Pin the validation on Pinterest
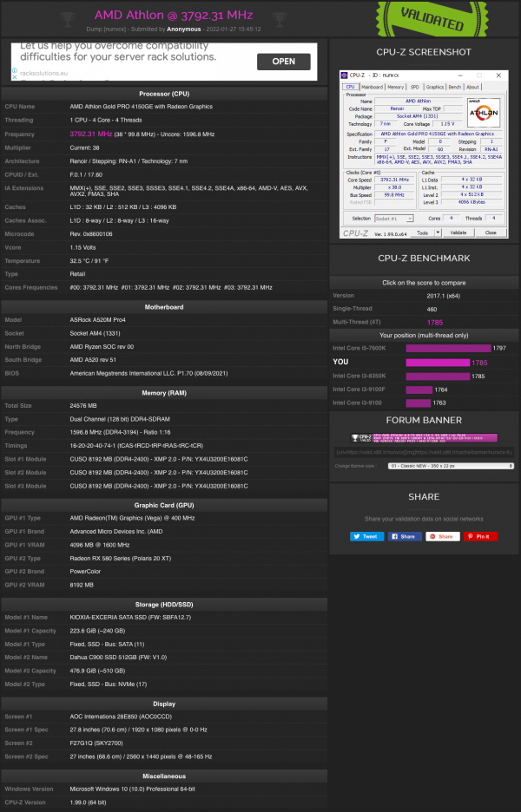Screen dimensions: 521x812 point(479,536)
